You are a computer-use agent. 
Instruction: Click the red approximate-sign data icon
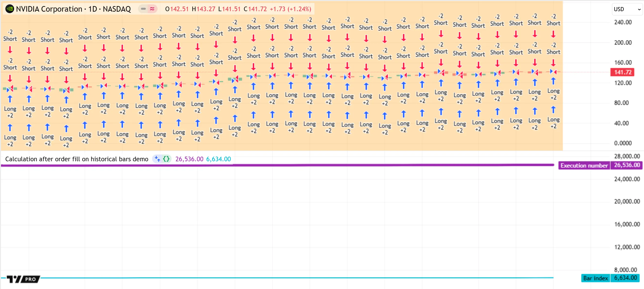point(152,9)
